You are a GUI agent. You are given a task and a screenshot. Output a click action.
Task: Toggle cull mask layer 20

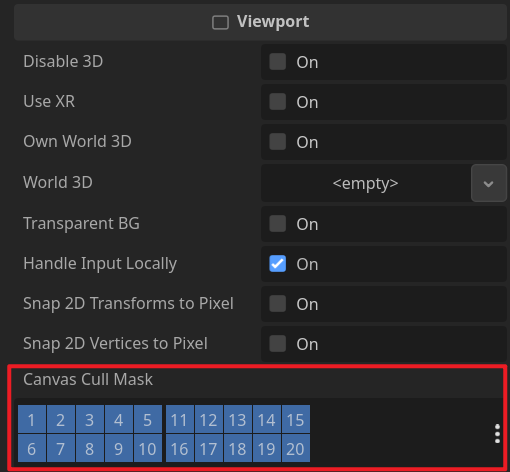(296, 448)
